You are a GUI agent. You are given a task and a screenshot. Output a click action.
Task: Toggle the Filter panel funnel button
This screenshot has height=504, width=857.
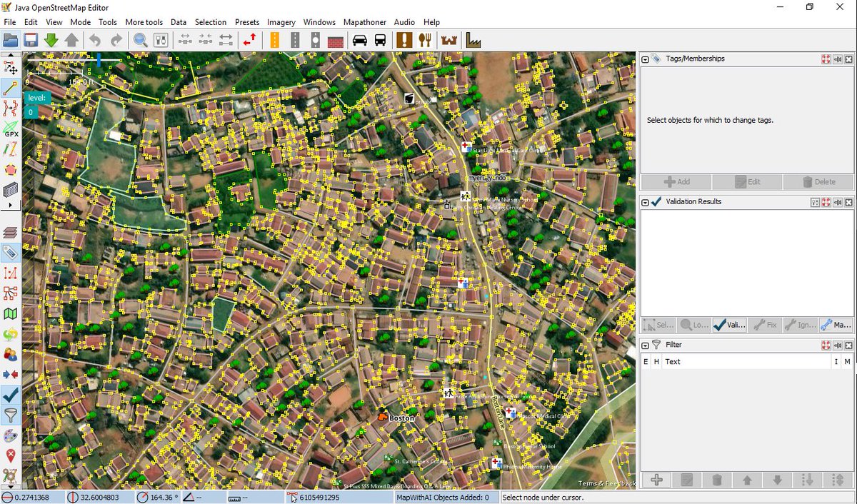tap(11, 415)
